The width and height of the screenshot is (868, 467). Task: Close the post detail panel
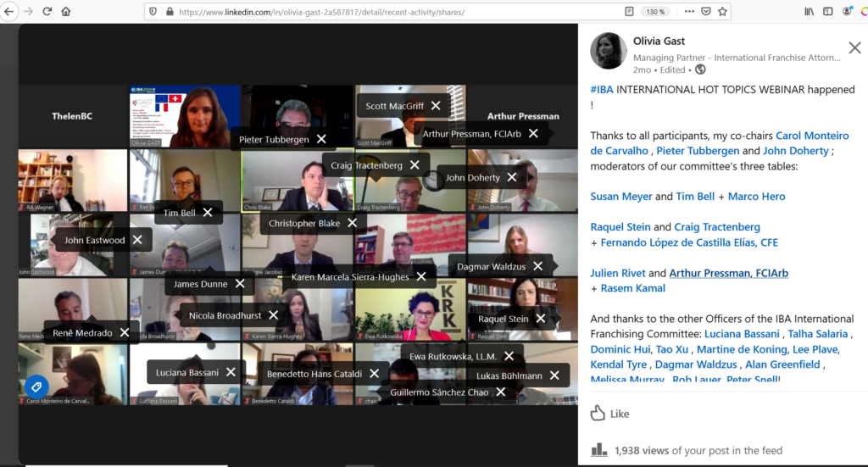pyautogui.click(x=854, y=48)
